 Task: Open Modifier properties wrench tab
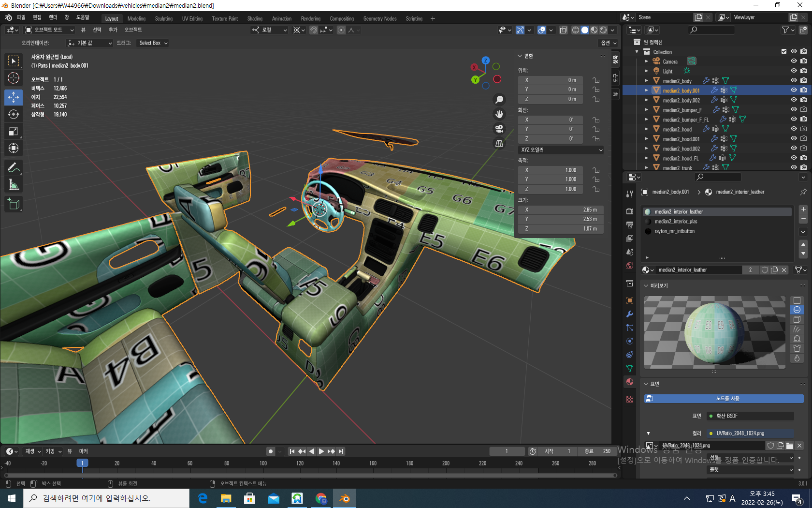pyautogui.click(x=630, y=314)
